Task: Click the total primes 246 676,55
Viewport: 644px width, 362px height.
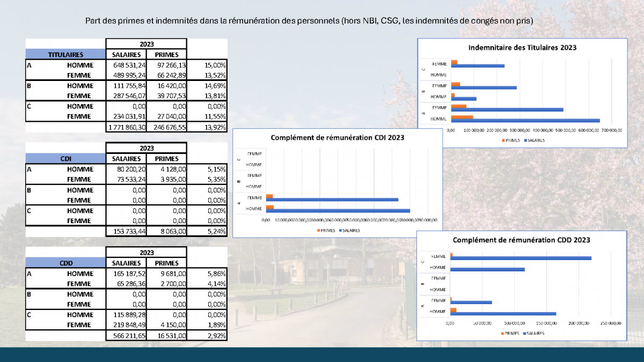Action: click(x=170, y=127)
